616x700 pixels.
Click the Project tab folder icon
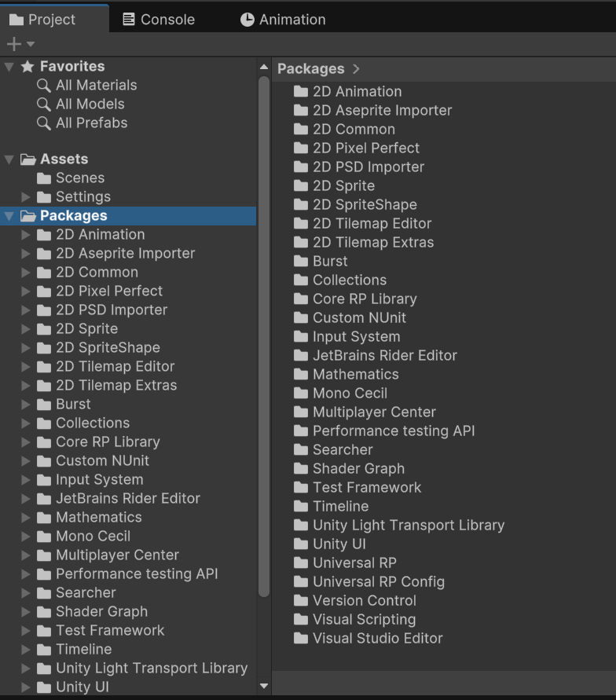point(16,20)
